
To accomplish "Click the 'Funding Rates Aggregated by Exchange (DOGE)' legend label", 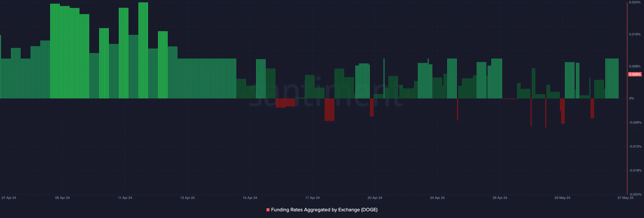I will [x=324, y=210].
